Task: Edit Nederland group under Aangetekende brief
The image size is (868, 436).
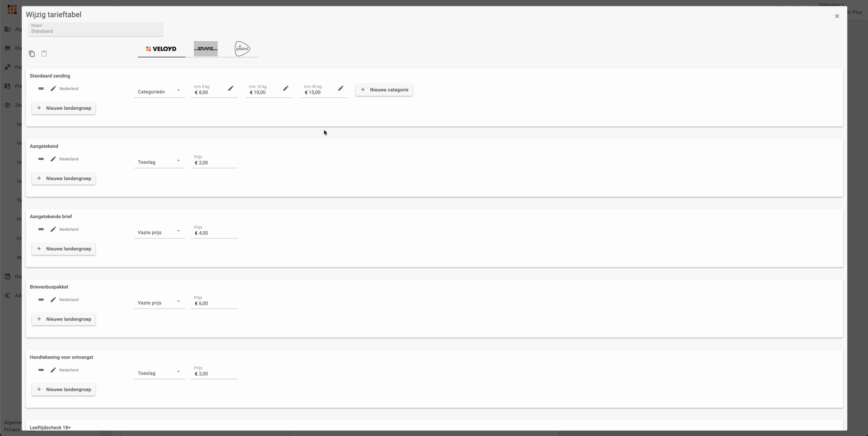Action: pos(53,229)
